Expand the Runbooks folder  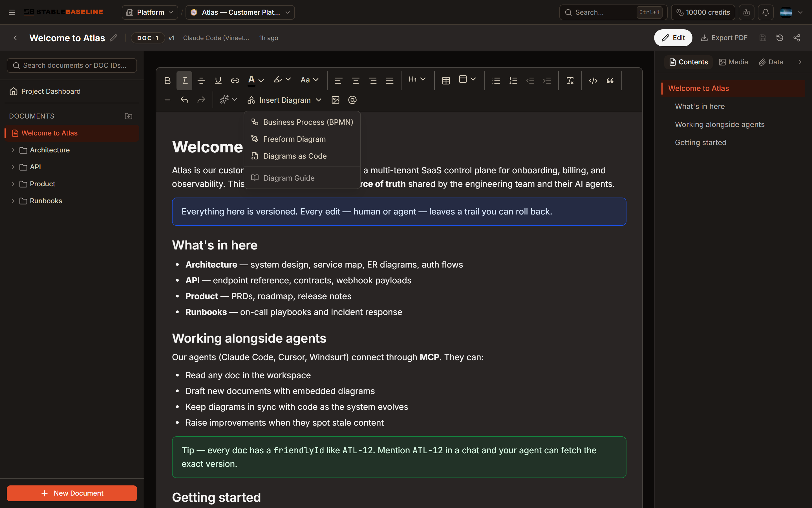pos(13,201)
